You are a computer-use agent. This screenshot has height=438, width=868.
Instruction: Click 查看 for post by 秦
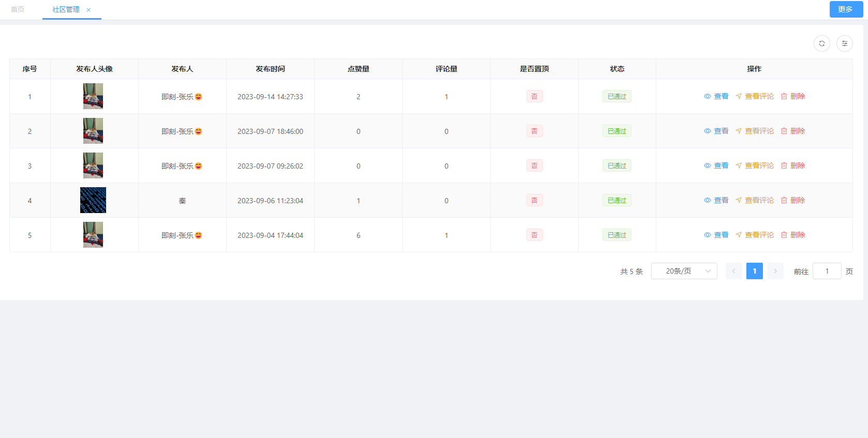pyautogui.click(x=716, y=200)
